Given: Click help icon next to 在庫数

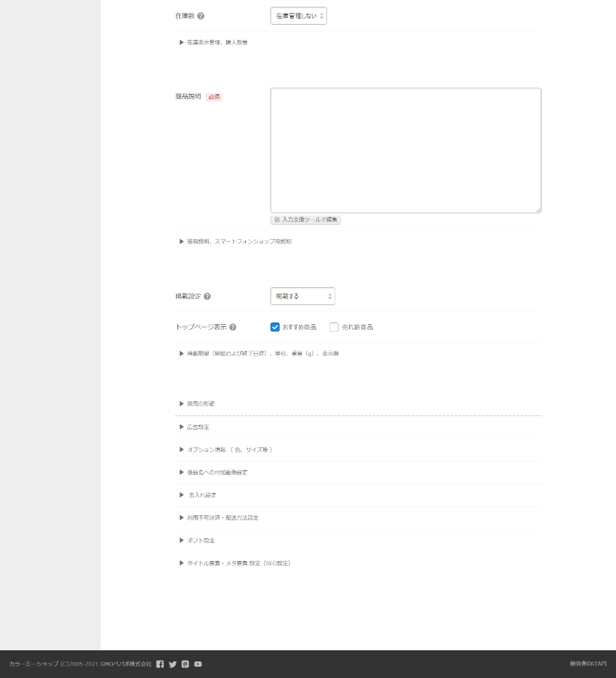Looking at the screenshot, I should coord(201,16).
